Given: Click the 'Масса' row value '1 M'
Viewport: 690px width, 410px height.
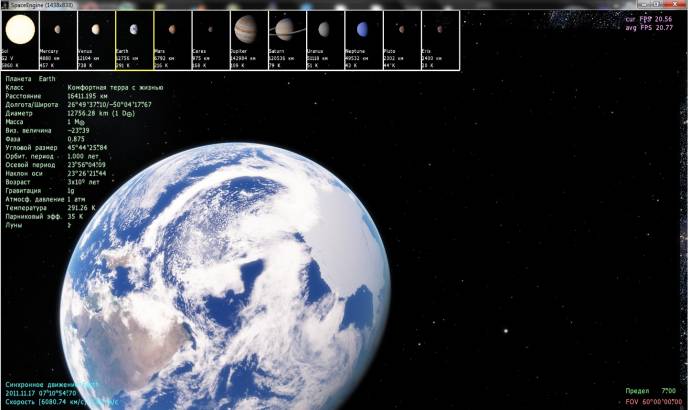Looking at the screenshot, I should tap(76, 122).
